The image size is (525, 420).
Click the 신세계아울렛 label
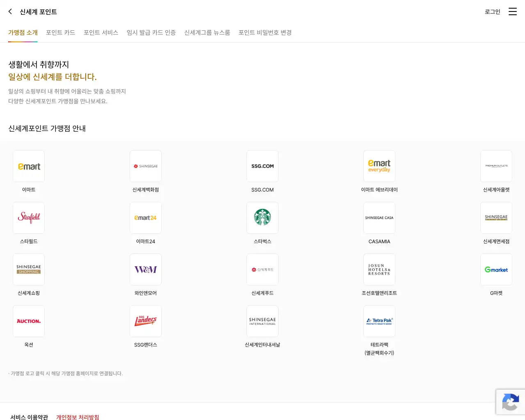tap(496, 190)
